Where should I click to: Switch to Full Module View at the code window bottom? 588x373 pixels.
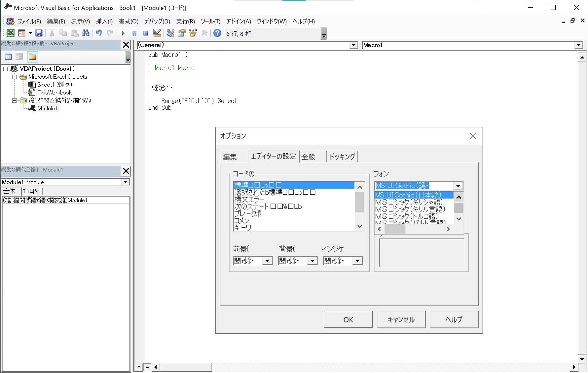click(x=147, y=367)
